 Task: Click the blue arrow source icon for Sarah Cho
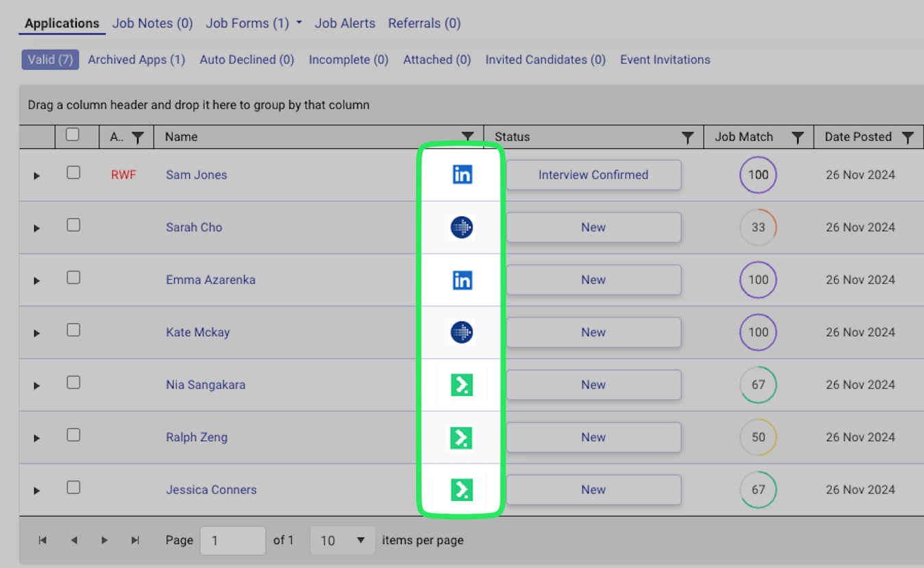click(462, 227)
